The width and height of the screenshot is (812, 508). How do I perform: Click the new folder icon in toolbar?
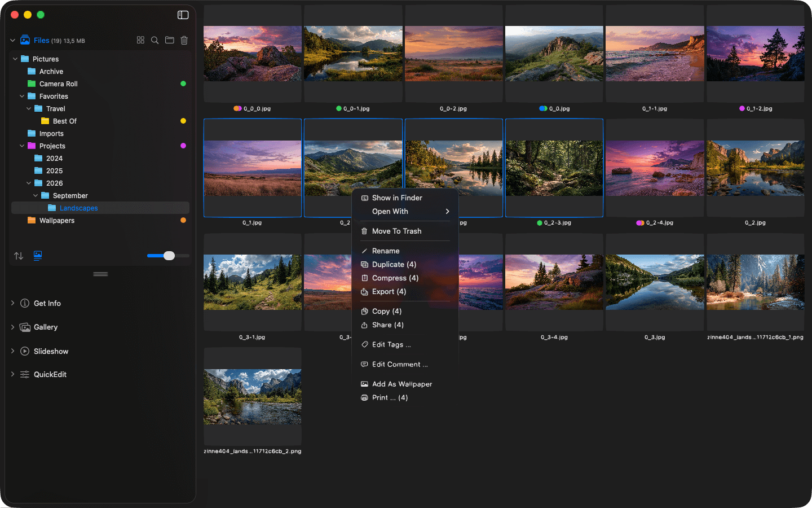point(170,40)
